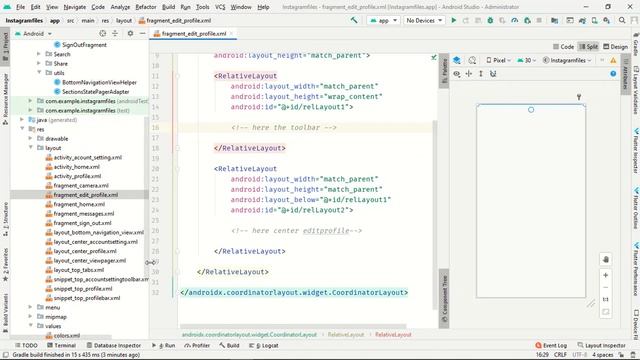640x360 pixels.
Task: Click Collapse All icon in Project panel
Action: coord(115,33)
